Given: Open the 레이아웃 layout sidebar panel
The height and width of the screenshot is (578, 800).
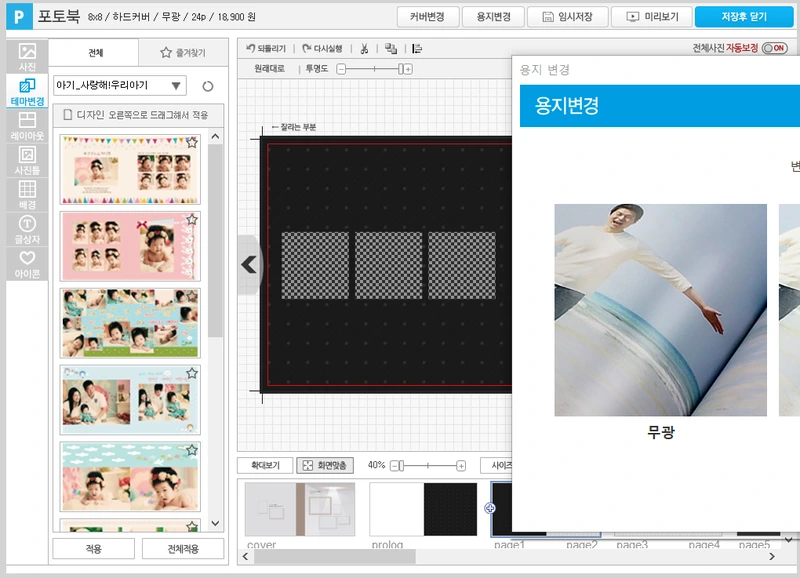Looking at the screenshot, I should click(27, 126).
